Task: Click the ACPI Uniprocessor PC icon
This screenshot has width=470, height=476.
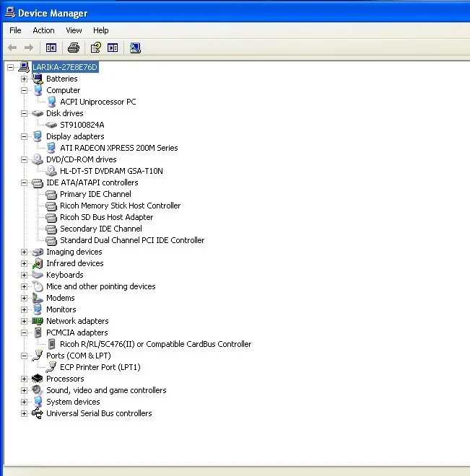Action: pyautogui.click(x=52, y=102)
